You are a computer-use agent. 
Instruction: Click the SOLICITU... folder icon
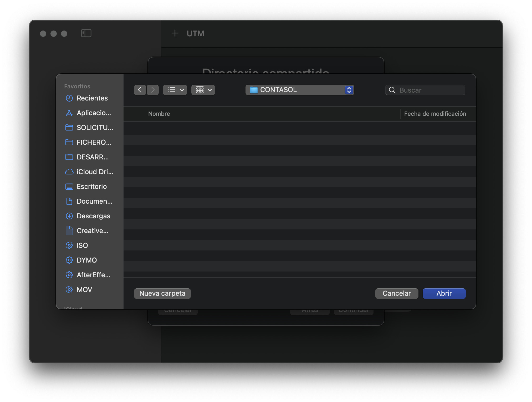coord(69,128)
